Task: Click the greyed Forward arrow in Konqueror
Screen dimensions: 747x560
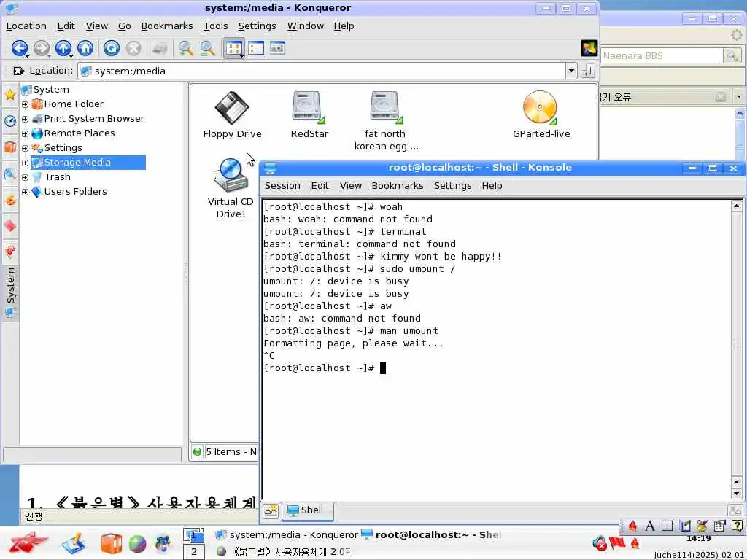Action: pyautogui.click(x=42, y=48)
